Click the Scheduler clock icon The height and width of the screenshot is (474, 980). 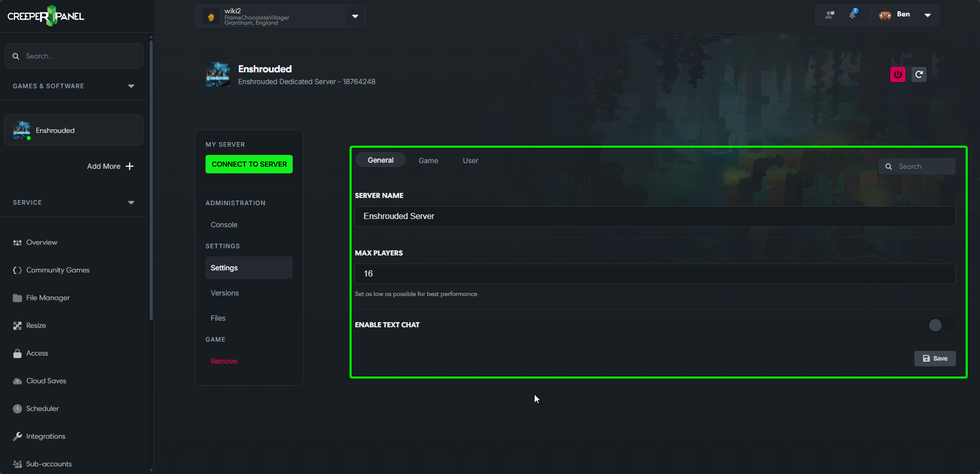[17, 409]
